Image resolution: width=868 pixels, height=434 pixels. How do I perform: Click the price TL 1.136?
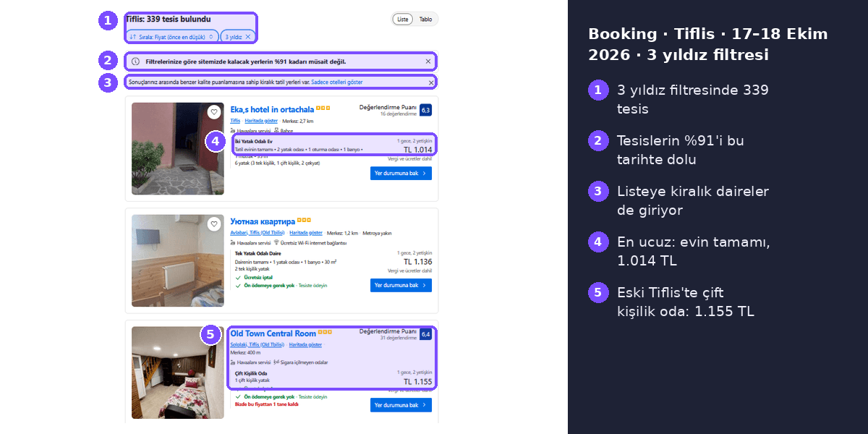pos(417,262)
